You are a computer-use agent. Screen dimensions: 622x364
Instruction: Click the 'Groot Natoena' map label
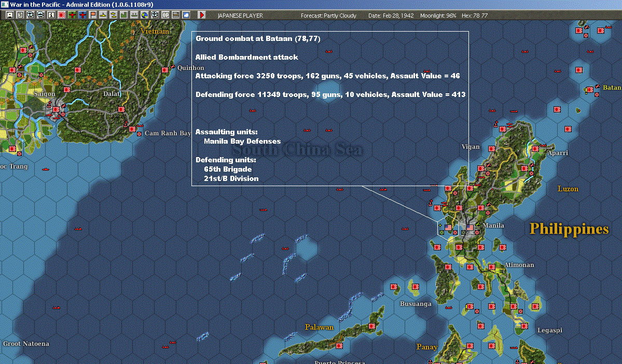[26, 343]
